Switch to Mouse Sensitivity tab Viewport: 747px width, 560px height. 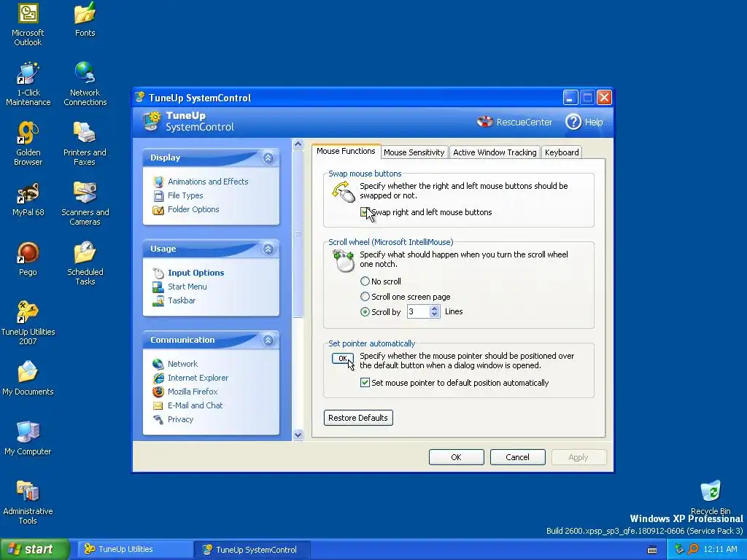(x=414, y=152)
